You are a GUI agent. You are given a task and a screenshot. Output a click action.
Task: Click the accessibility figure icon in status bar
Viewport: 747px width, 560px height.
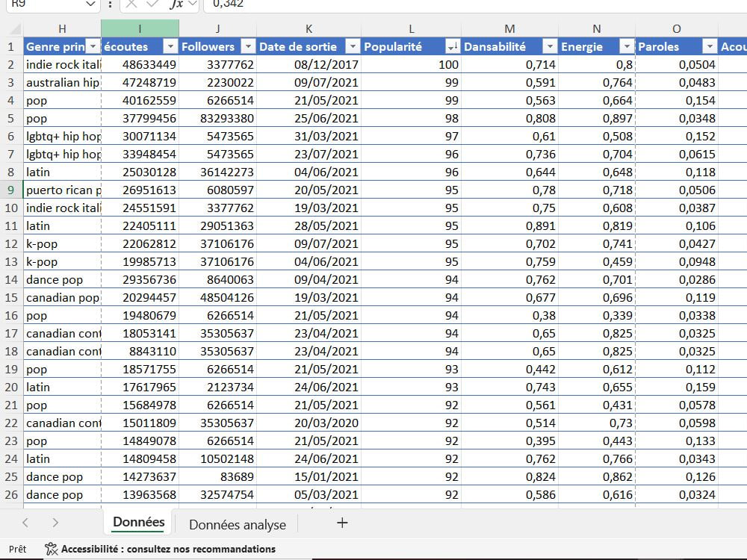(51, 549)
